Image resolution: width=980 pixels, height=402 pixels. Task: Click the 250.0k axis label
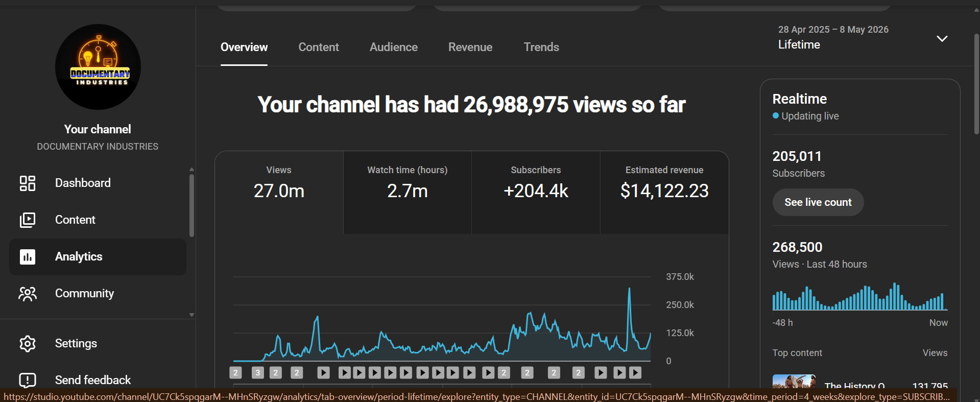tap(680, 305)
